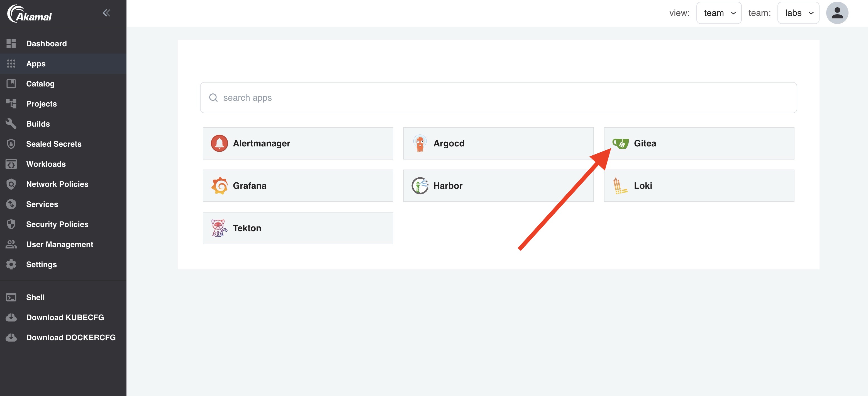Screen dimensions: 868x396
Task: Click the Services icon in sidebar
Action: coord(11,204)
